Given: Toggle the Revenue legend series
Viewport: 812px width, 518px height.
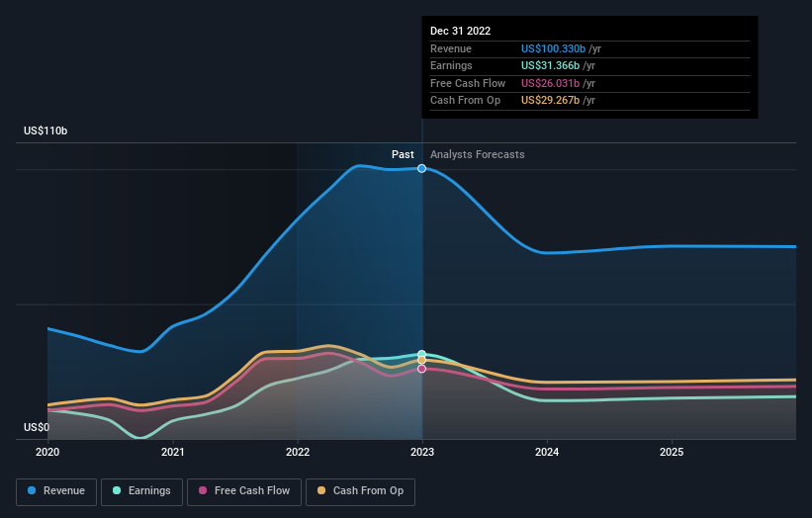Looking at the screenshot, I should [x=56, y=491].
